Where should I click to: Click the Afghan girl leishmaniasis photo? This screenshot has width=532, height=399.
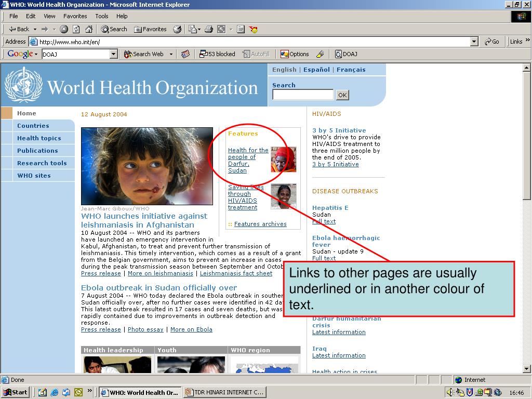147,166
